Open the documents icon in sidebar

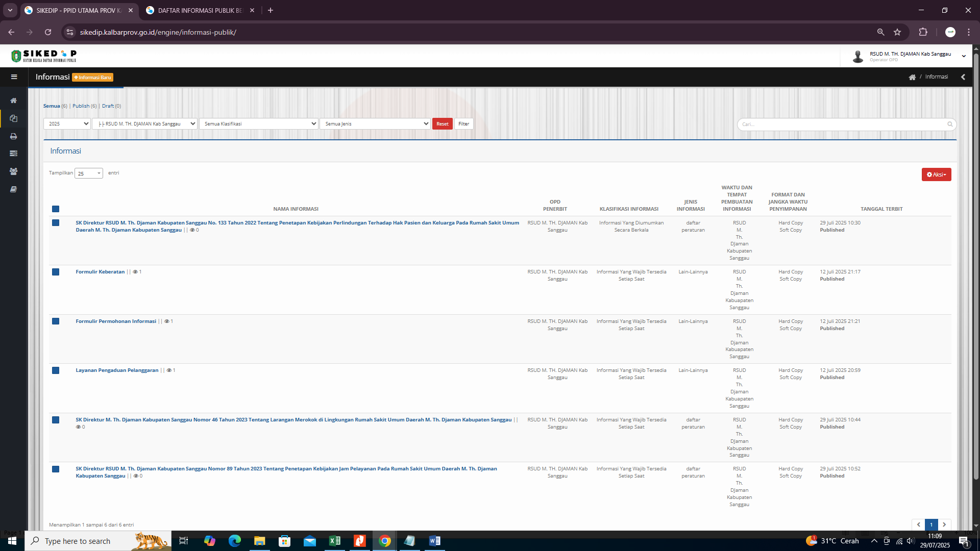point(14,118)
